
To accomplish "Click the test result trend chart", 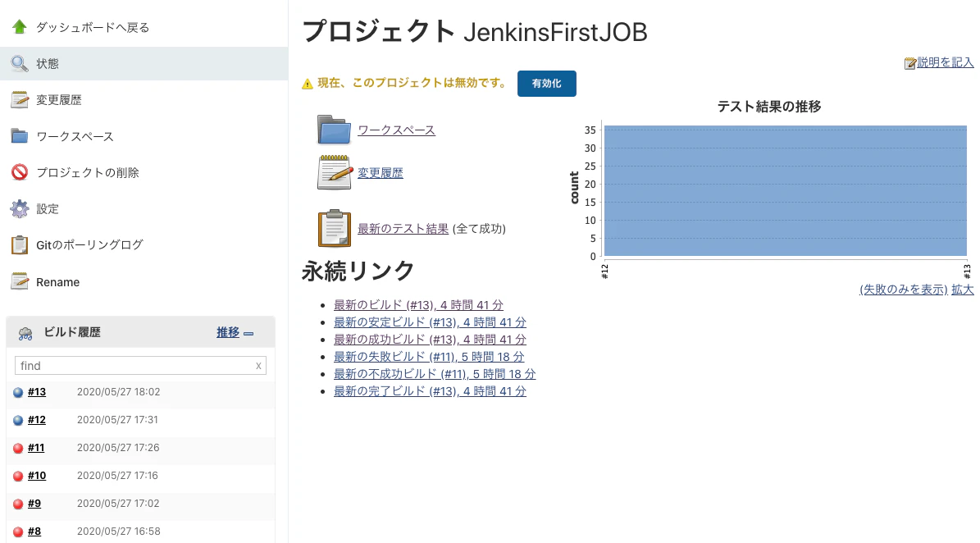I will (x=769, y=189).
